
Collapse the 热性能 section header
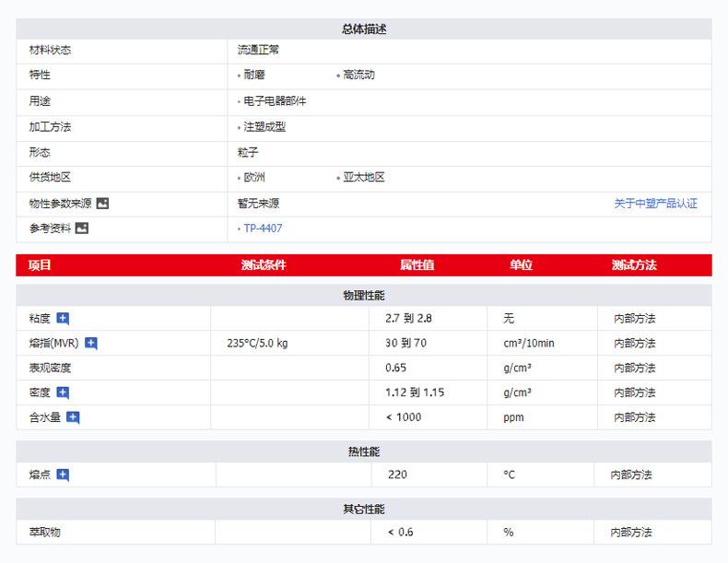tap(364, 452)
